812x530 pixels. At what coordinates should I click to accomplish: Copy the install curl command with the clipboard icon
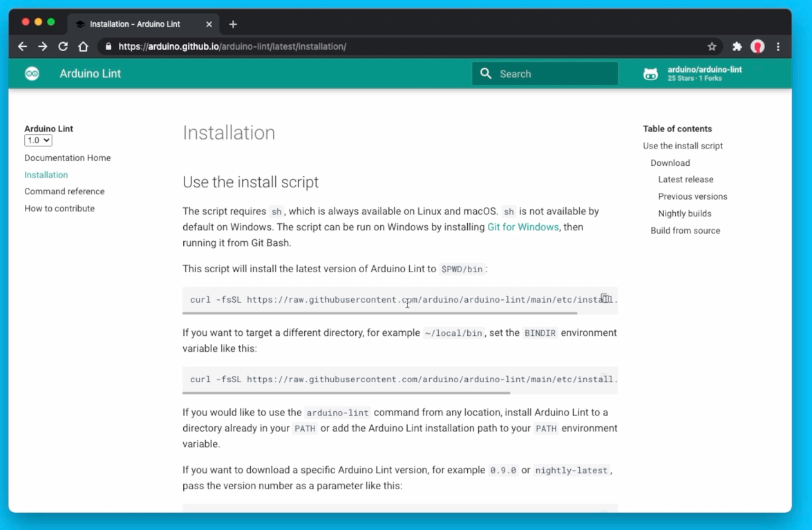coord(605,298)
